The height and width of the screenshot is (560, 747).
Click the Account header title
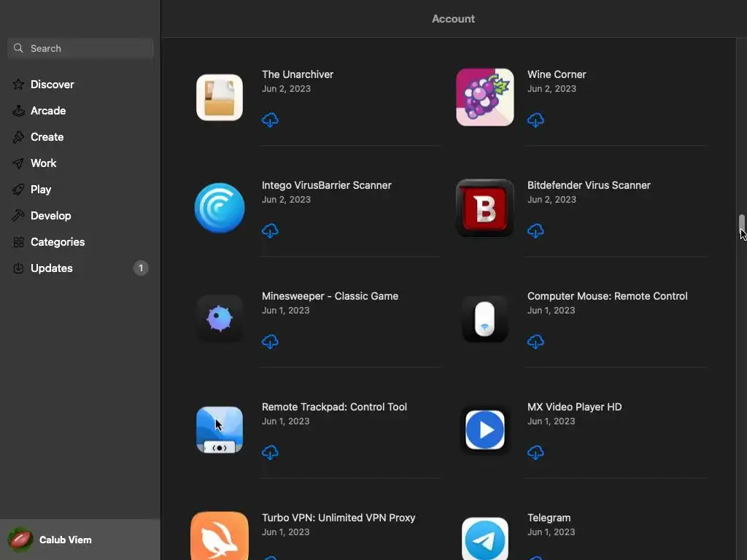[x=453, y=19]
